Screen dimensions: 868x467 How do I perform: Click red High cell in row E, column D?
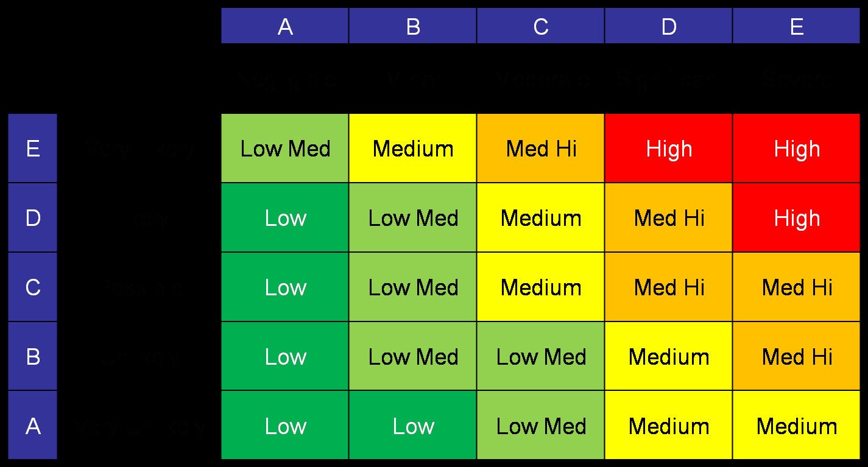point(668,149)
